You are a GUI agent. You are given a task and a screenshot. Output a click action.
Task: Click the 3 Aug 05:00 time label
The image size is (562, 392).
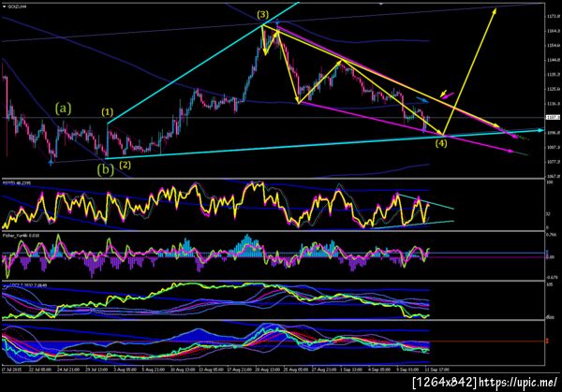point(125,370)
